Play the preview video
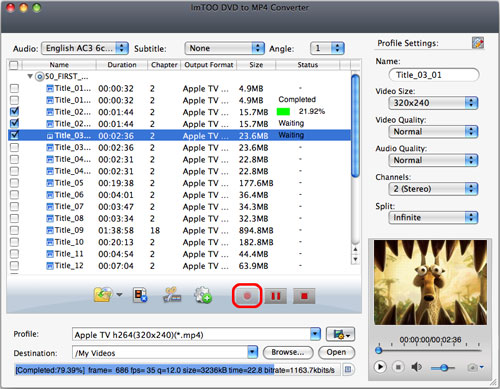The width and height of the screenshot is (500, 389). pyautogui.click(x=380, y=367)
